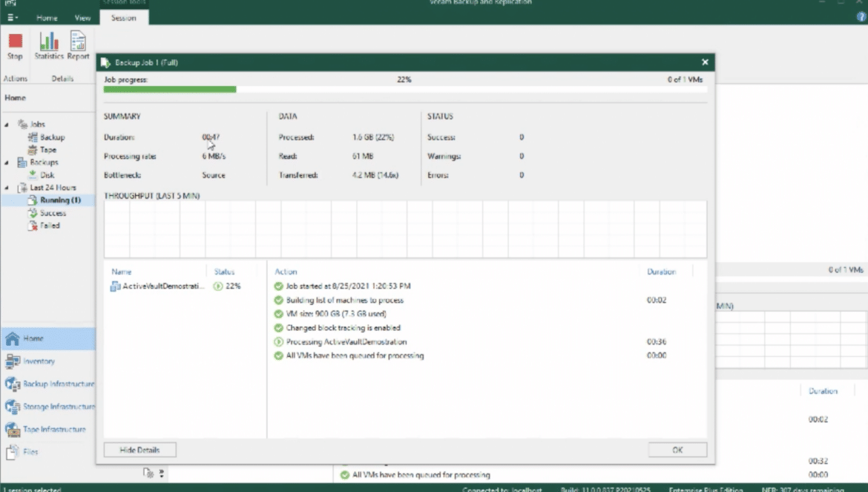Select the Jobs node icon in the tree
This screenshot has height=492, width=868.
click(23, 124)
